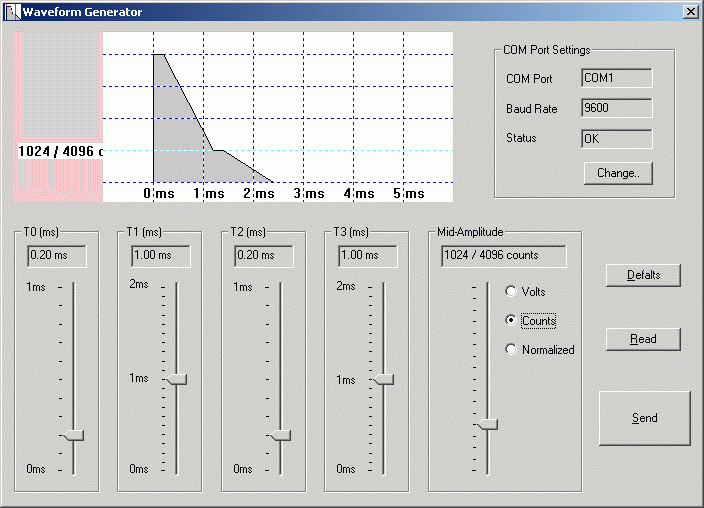The image size is (704, 508).
Task: Click the 1ms tick label on T0 slider
Action: click(35, 287)
